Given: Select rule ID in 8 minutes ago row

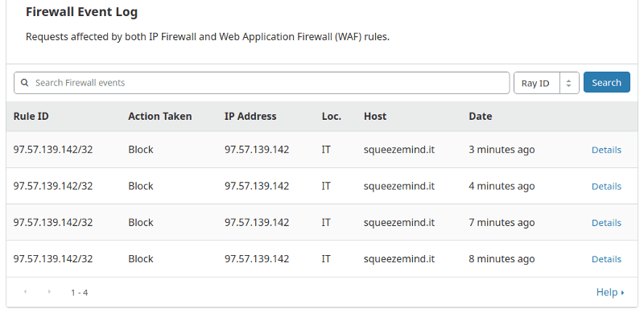Looking at the screenshot, I should coord(53,259).
